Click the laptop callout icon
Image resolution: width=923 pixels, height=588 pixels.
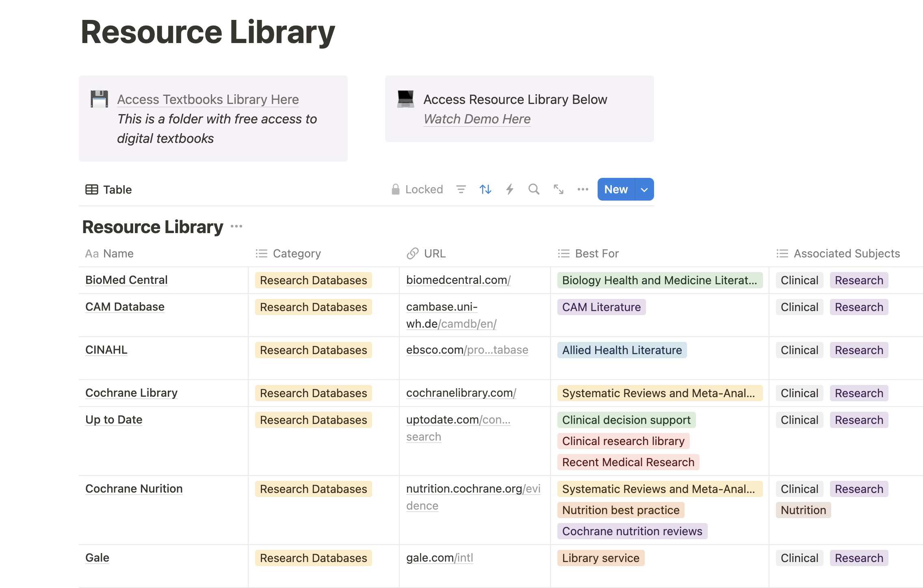point(405,99)
